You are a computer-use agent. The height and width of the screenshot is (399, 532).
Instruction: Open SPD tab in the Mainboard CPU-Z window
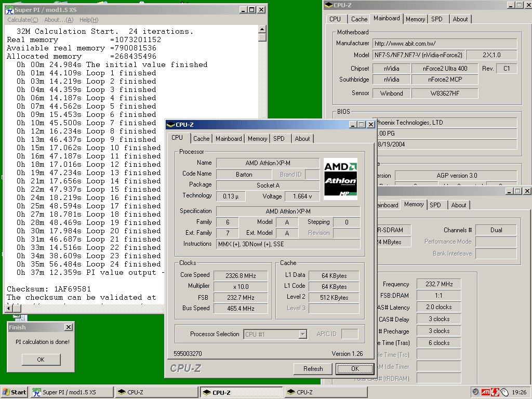point(436,19)
